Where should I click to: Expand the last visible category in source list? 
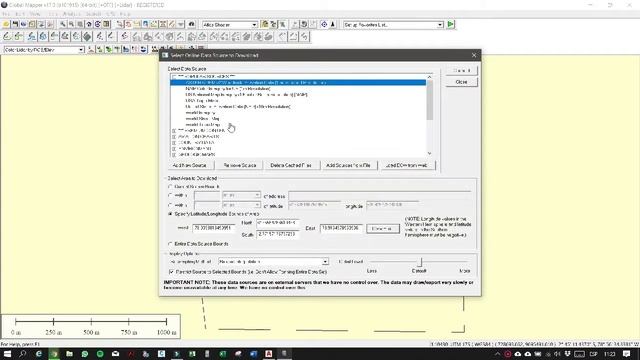[174, 154]
